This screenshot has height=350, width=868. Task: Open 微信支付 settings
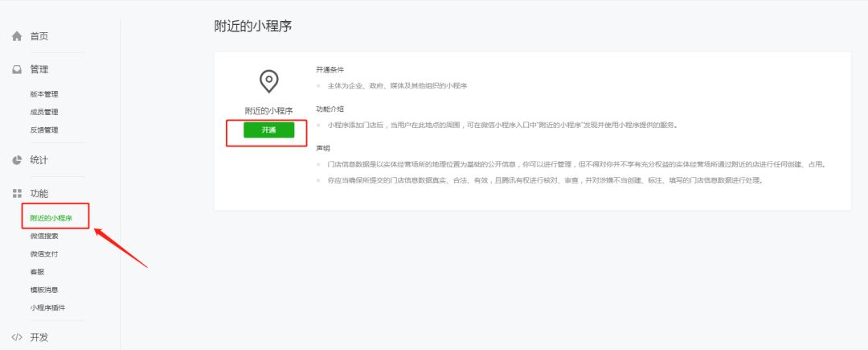click(44, 254)
